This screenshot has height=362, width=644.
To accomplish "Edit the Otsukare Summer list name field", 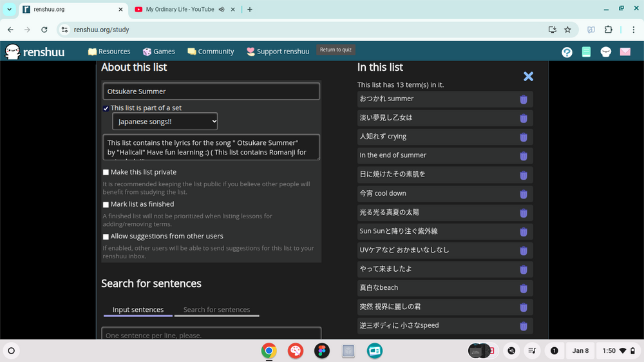I will (x=211, y=91).
